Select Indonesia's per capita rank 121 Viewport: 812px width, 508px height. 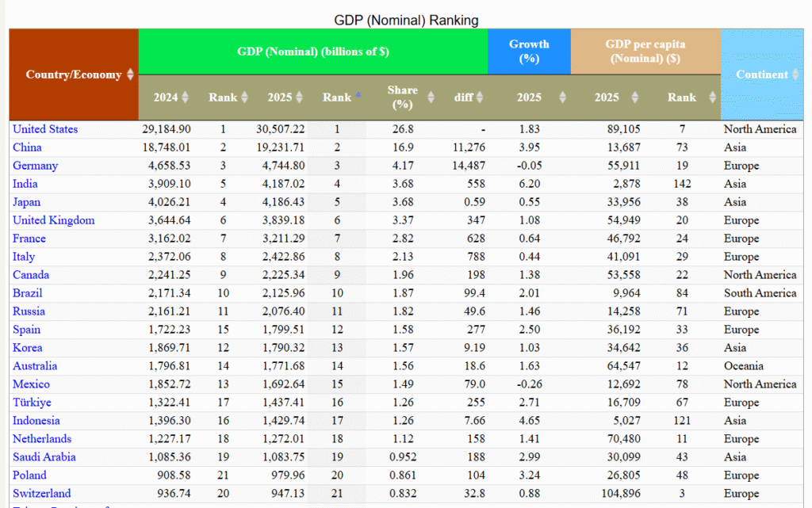tap(682, 421)
